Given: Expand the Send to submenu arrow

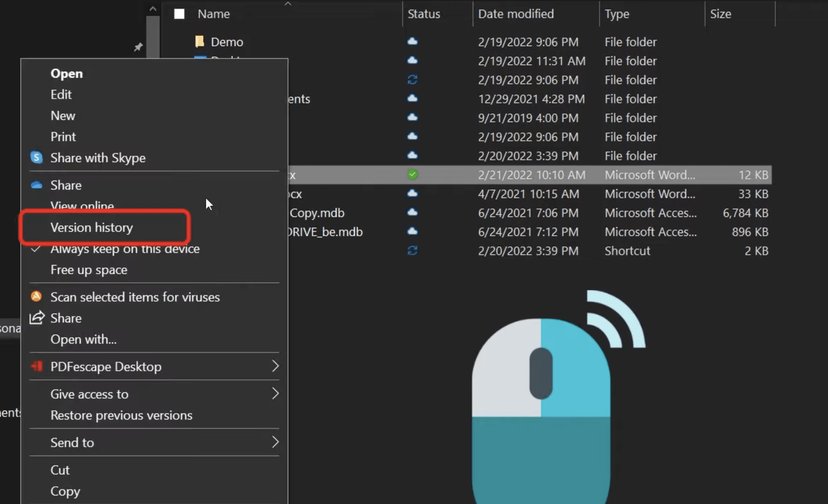Looking at the screenshot, I should [275, 442].
